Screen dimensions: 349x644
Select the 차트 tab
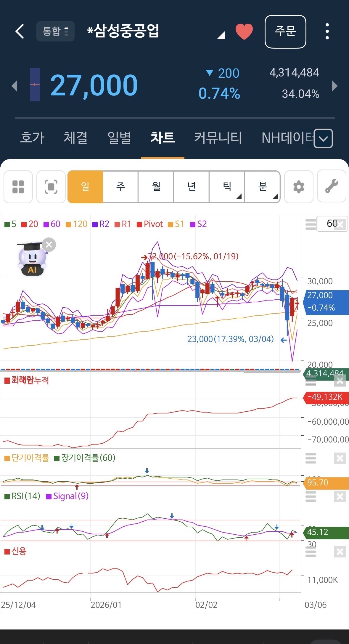point(163,138)
